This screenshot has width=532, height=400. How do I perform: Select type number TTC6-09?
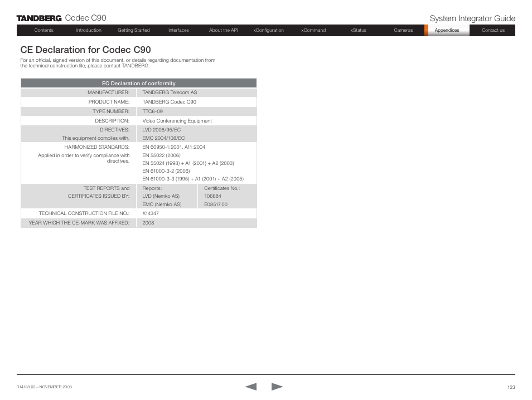click(x=152, y=111)
